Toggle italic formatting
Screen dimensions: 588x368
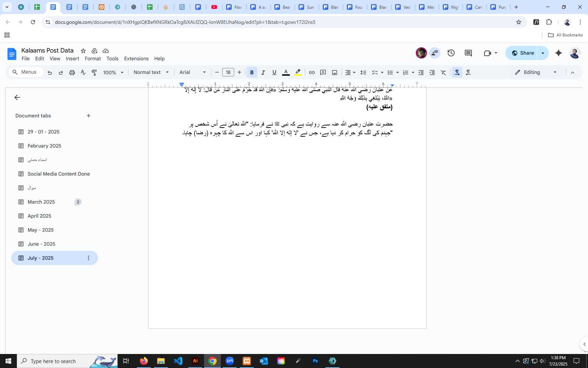tap(263, 73)
